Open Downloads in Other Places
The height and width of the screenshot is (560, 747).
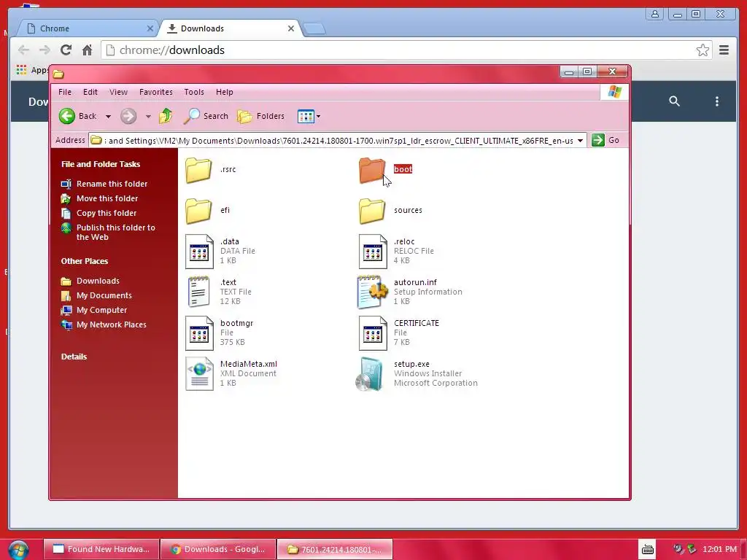point(98,281)
